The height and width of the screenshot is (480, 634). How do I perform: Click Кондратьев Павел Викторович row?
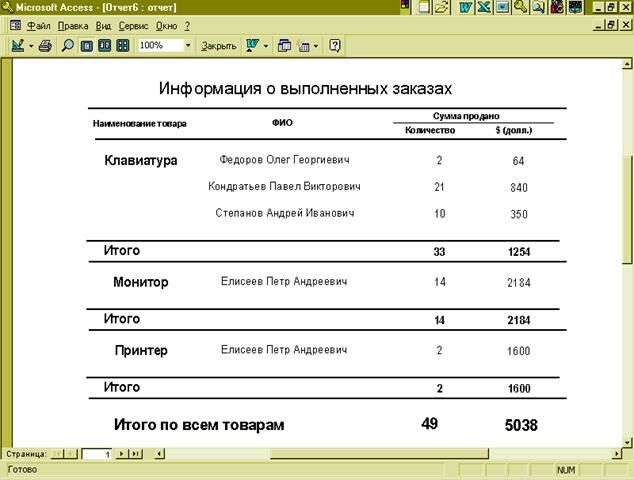284,186
